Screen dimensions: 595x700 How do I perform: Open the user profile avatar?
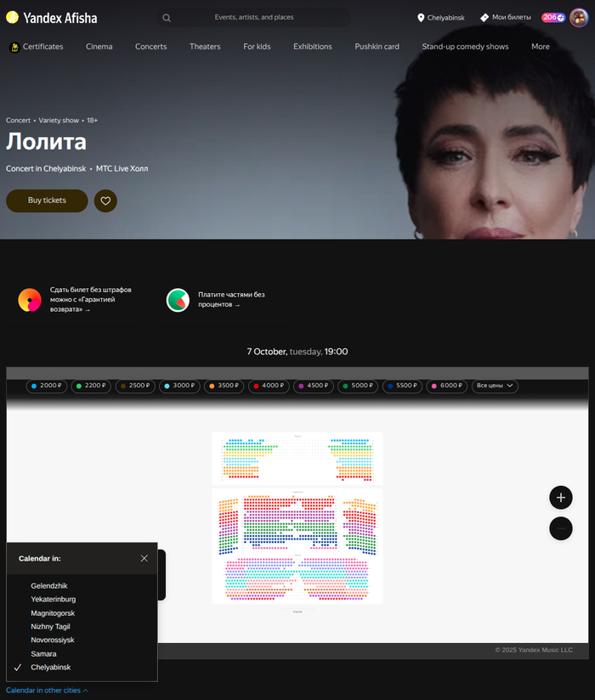click(579, 18)
